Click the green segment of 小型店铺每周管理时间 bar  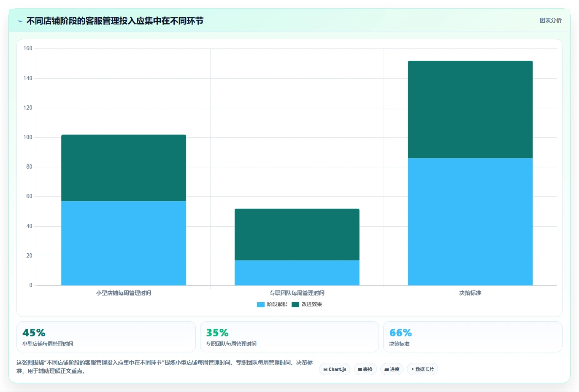[124, 168]
